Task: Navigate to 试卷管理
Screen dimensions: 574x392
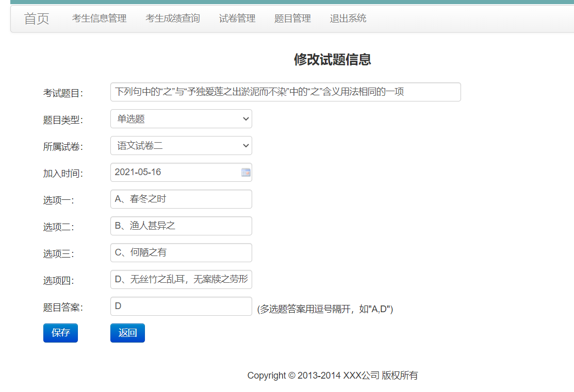Action: click(x=237, y=18)
